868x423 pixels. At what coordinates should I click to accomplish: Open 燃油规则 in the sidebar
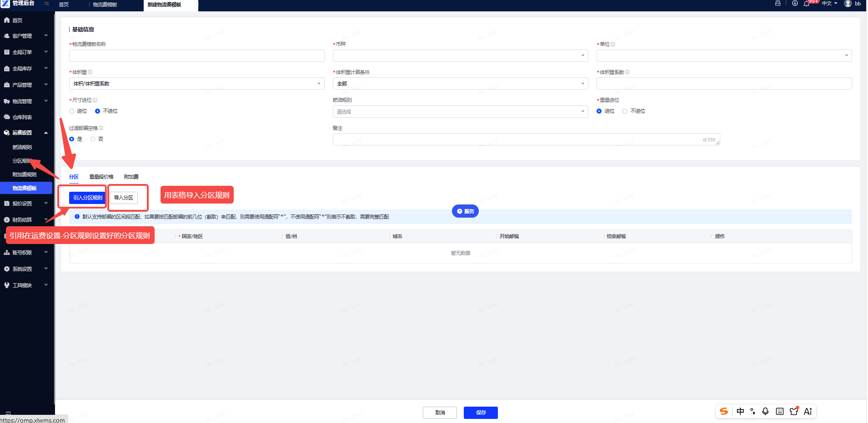pyautogui.click(x=22, y=147)
